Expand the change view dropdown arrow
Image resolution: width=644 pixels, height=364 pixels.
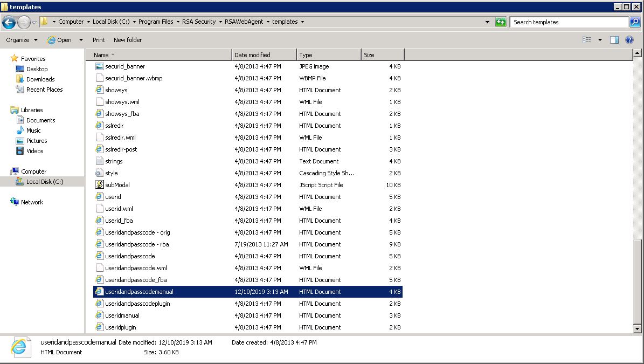(600, 40)
